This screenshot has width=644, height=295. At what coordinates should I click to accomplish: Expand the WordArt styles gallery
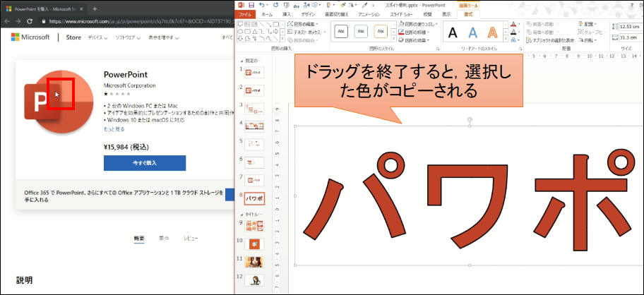point(506,39)
